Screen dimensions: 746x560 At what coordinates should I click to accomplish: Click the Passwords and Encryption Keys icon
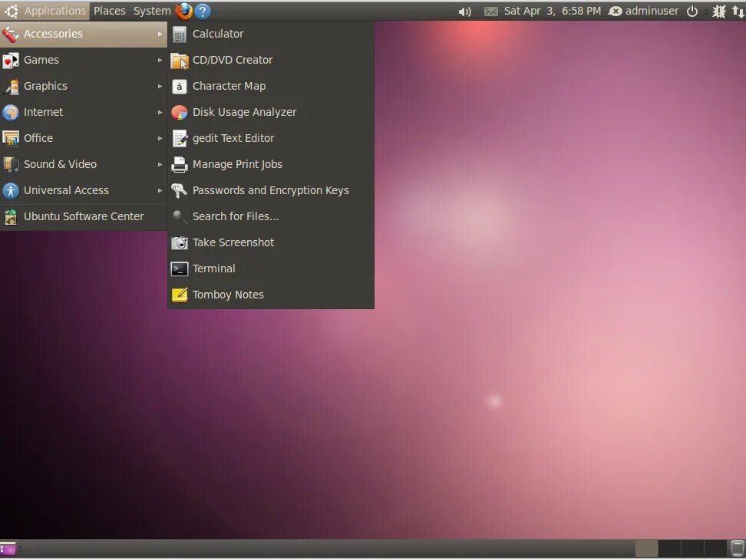(180, 190)
